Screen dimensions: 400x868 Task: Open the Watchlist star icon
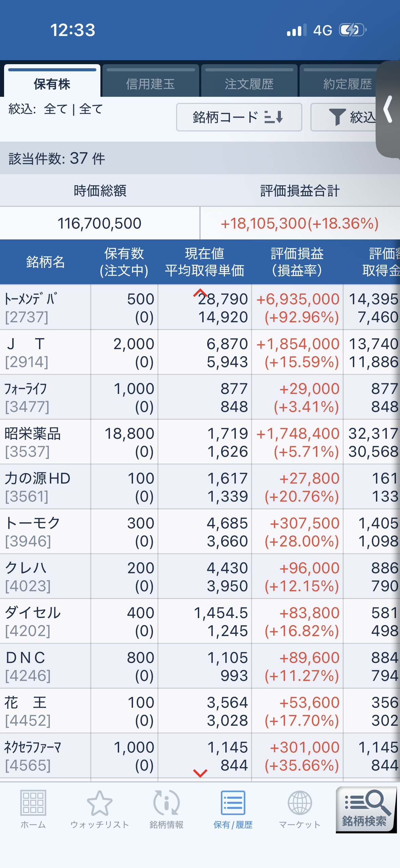[x=99, y=803]
